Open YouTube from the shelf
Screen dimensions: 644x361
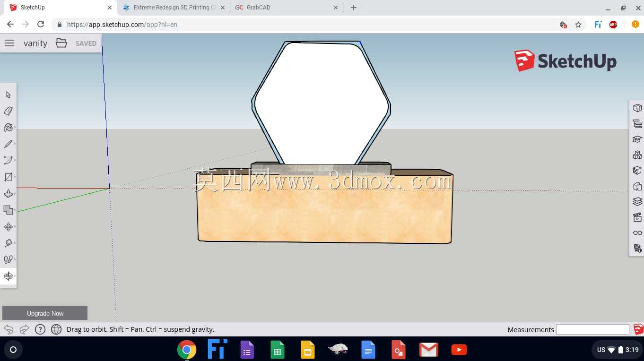459,350
